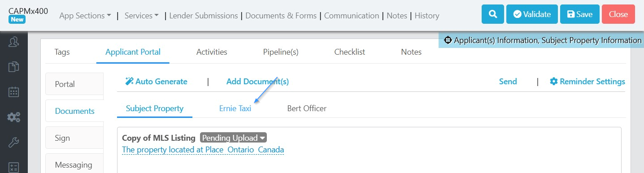
Task: Select the Sign side tab
Action: 74,138
